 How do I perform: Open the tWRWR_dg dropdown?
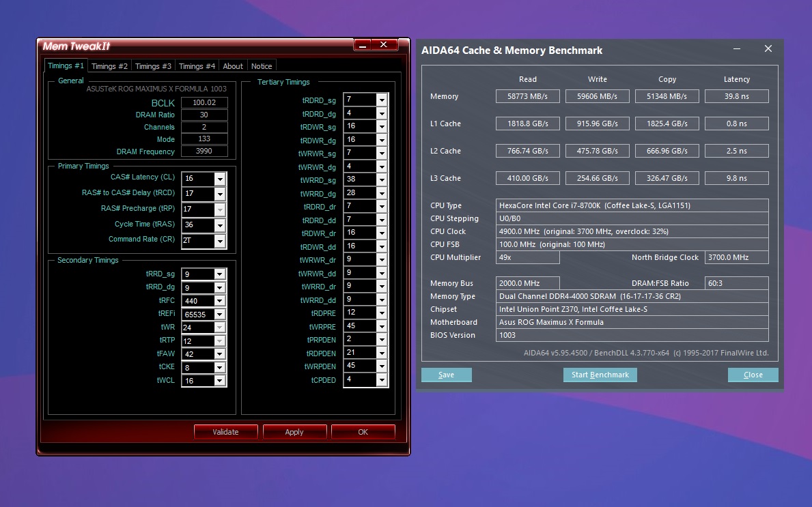click(382, 166)
